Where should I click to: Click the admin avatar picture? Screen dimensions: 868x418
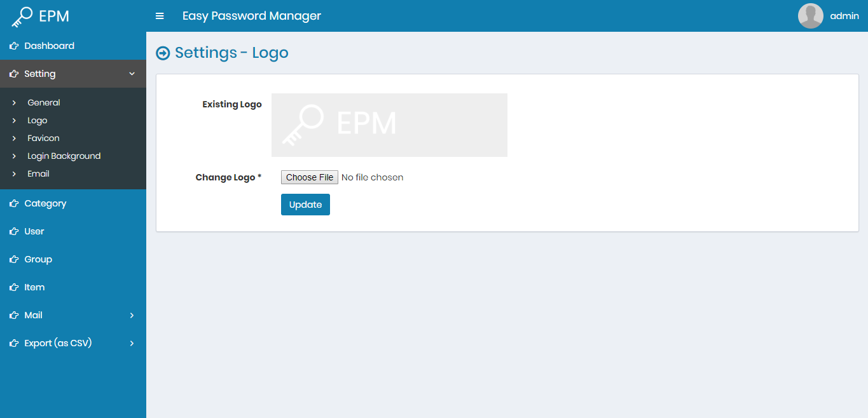point(810,15)
